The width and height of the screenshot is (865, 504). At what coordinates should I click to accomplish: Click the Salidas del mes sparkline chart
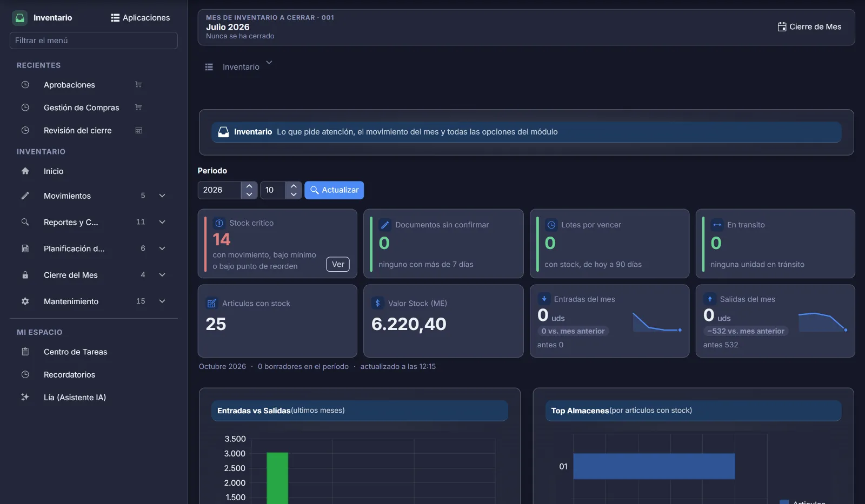click(x=823, y=322)
